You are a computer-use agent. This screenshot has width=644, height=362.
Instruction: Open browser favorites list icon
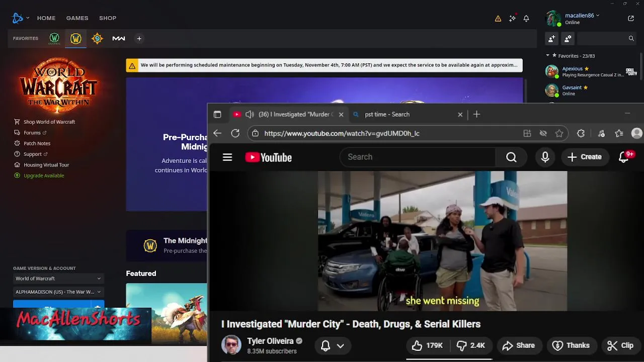pyautogui.click(x=619, y=133)
